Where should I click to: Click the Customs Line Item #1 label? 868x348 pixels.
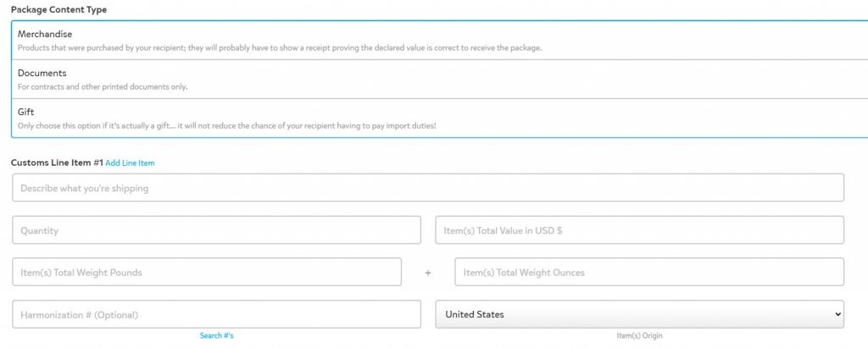[x=56, y=163]
